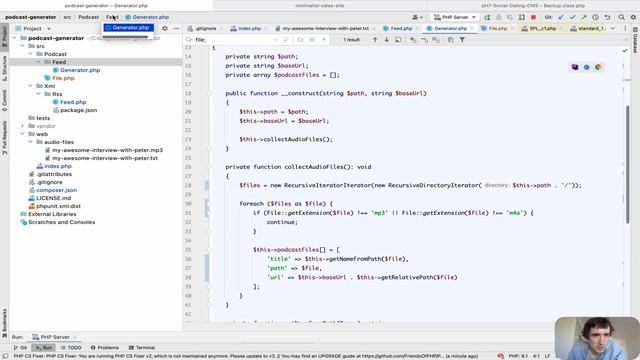Open Generator.php in project tree

coord(80,70)
